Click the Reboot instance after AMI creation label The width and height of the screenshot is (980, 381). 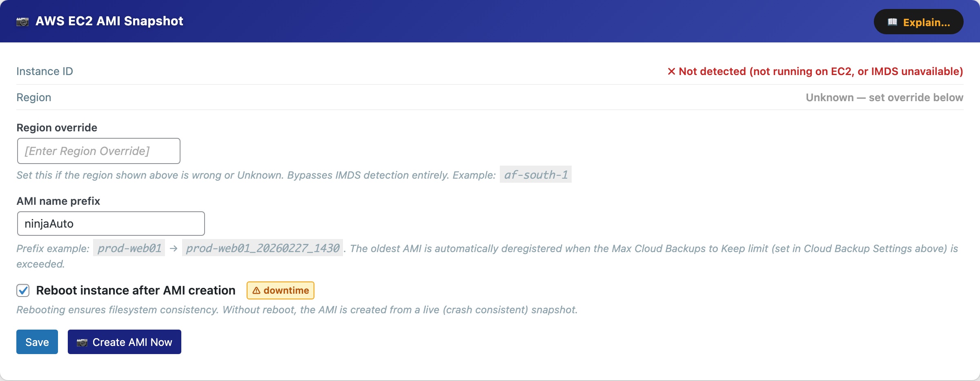(136, 290)
